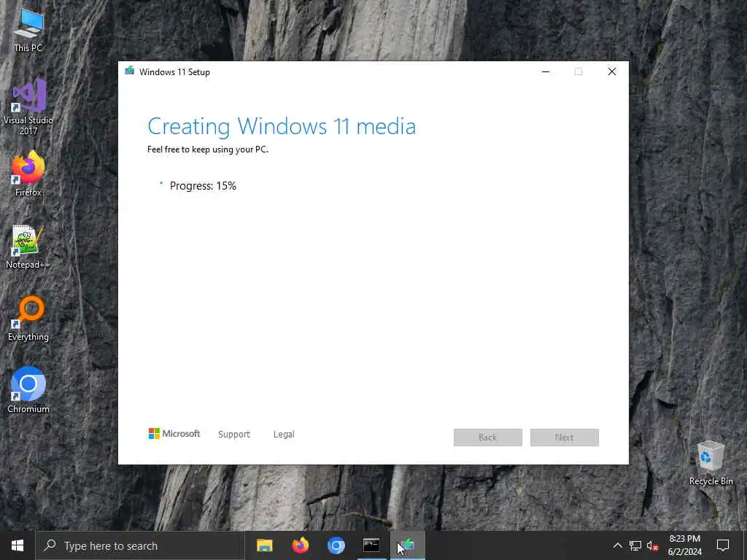Open the notification center icon
Screen dimensions: 747x560
(723, 545)
